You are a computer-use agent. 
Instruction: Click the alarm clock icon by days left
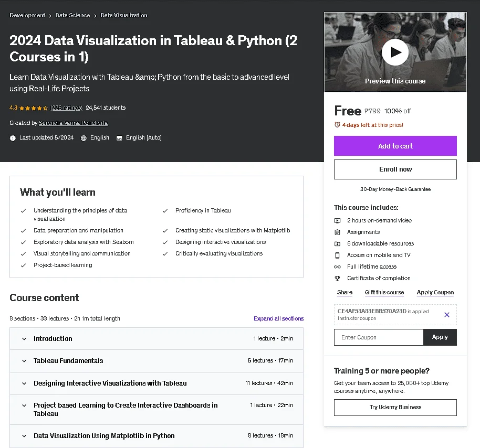[337, 125]
